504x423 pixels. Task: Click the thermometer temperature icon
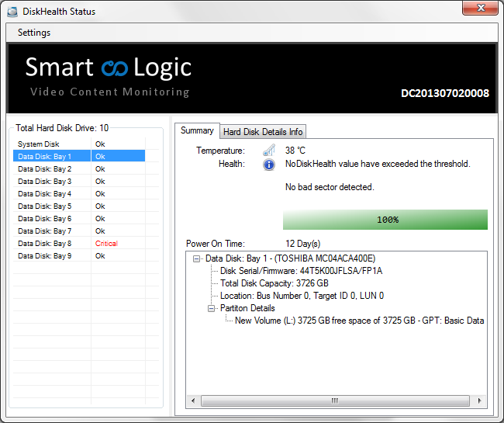(x=269, y=151)
